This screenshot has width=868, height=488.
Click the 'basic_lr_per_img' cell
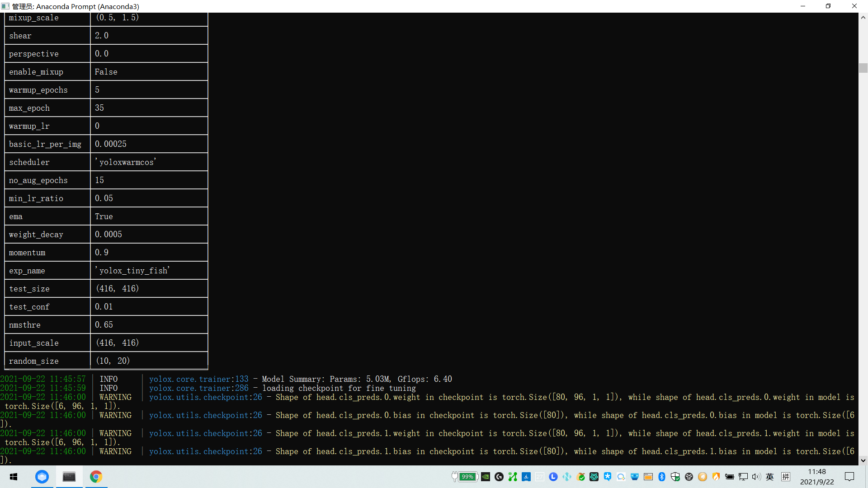tap(47, 144)
